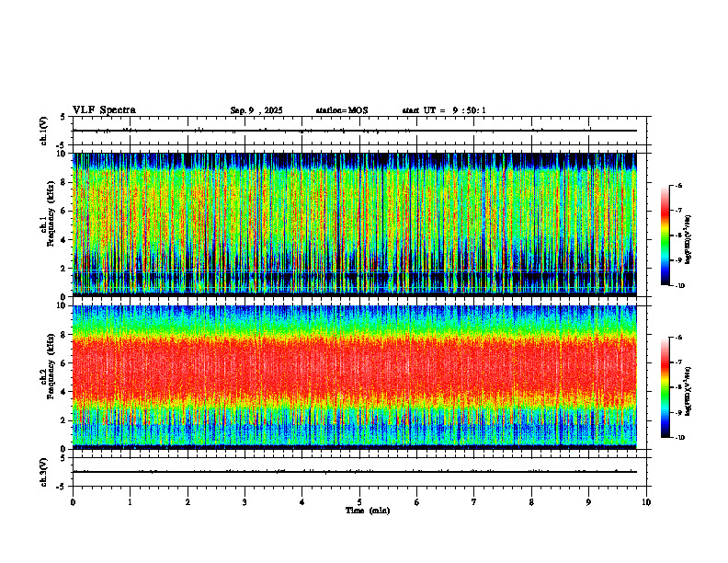
Task: Click the "5" tick of ch.1(V) axis
Action: (63, 117)
